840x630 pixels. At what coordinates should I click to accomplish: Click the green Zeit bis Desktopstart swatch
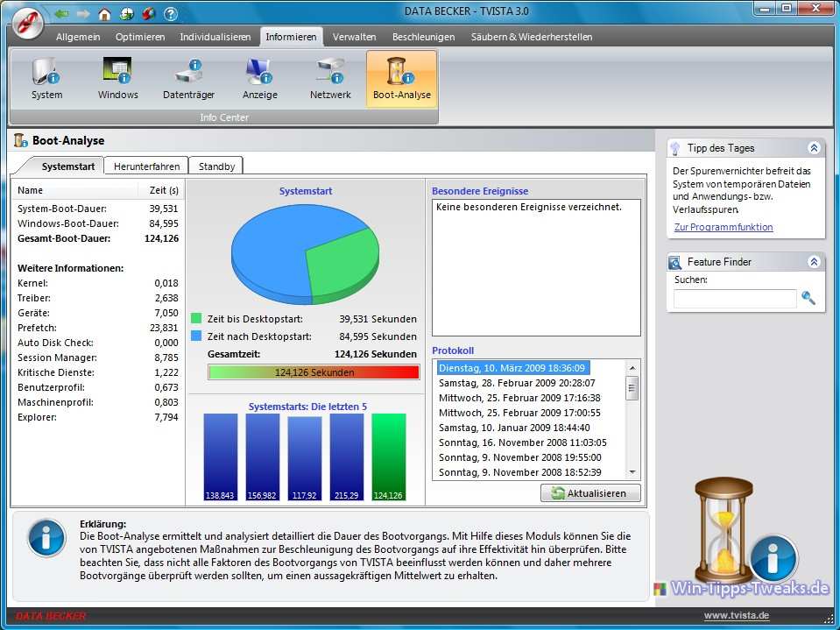pos(196,318)
